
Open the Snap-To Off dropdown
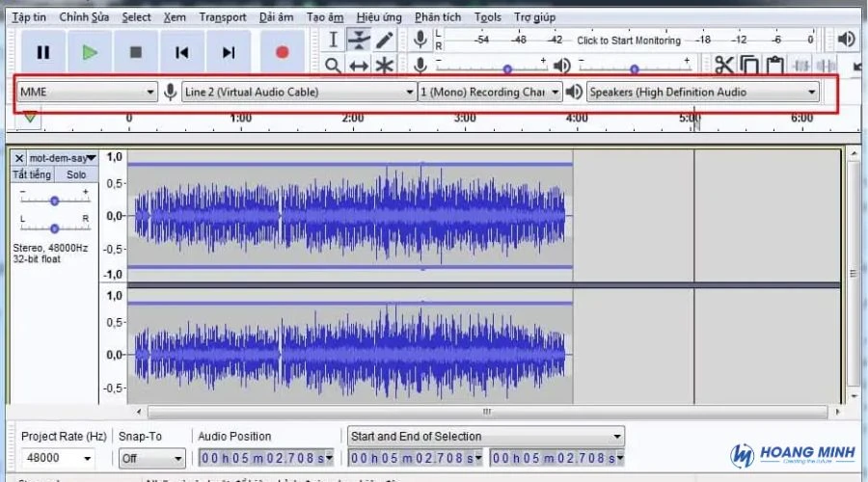tap(151, 458)
